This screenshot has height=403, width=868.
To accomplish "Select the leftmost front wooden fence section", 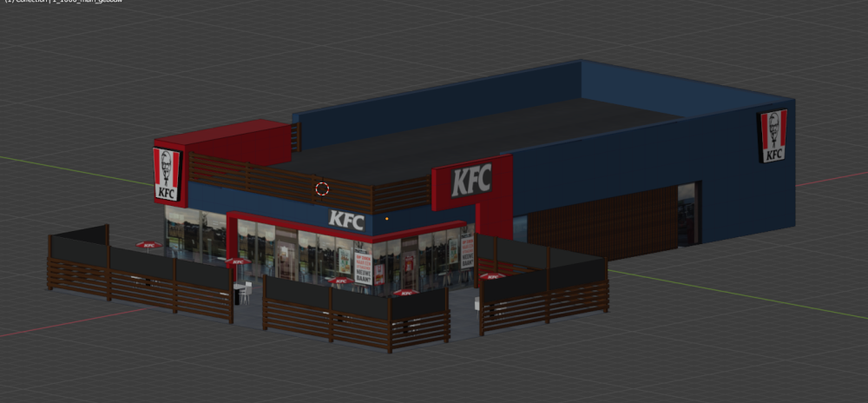I will point(78,265).
